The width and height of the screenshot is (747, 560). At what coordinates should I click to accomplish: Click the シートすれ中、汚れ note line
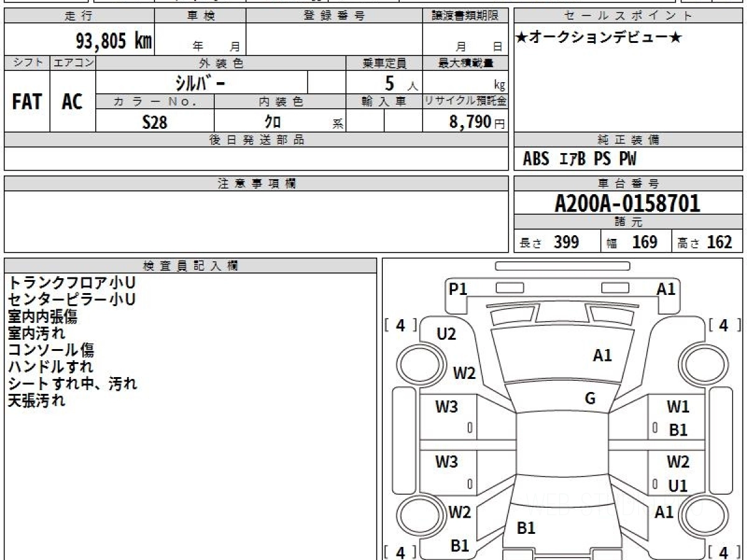[72, 384]
